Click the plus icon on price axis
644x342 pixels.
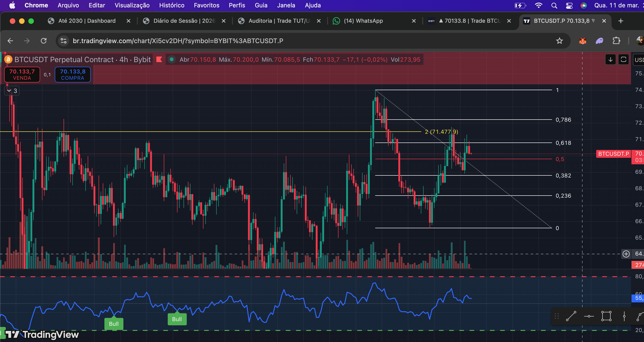[x=626, y=254]
